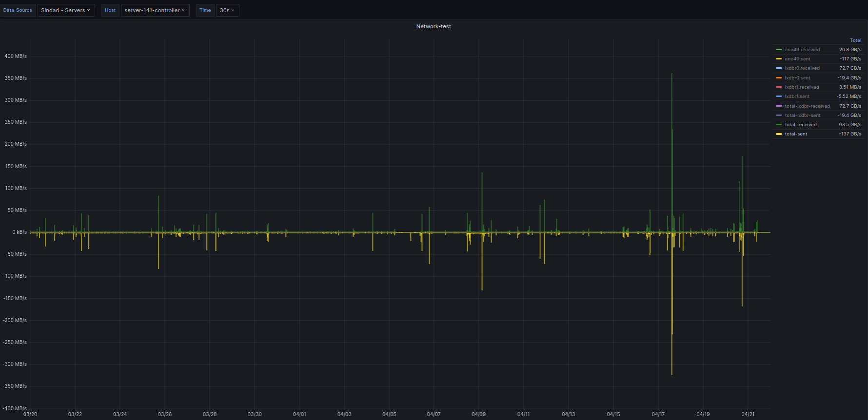This screenshot has height=420, width=868.
Task: Sort the legend by the Total column header
Action: click(x=855, y=40)
